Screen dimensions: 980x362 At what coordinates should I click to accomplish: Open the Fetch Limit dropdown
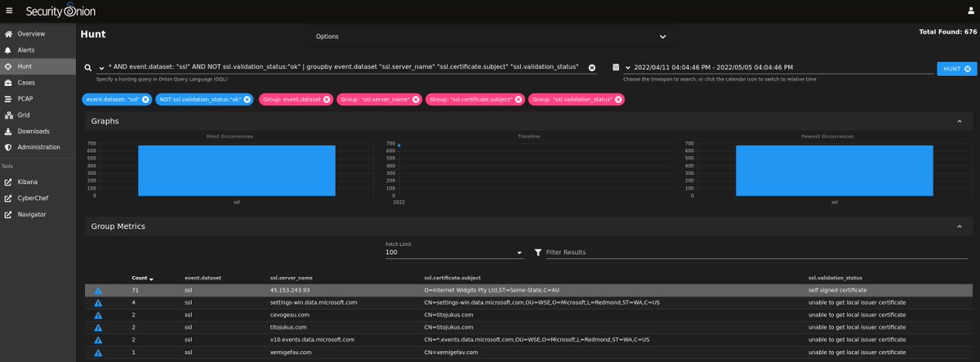[454, 253]
